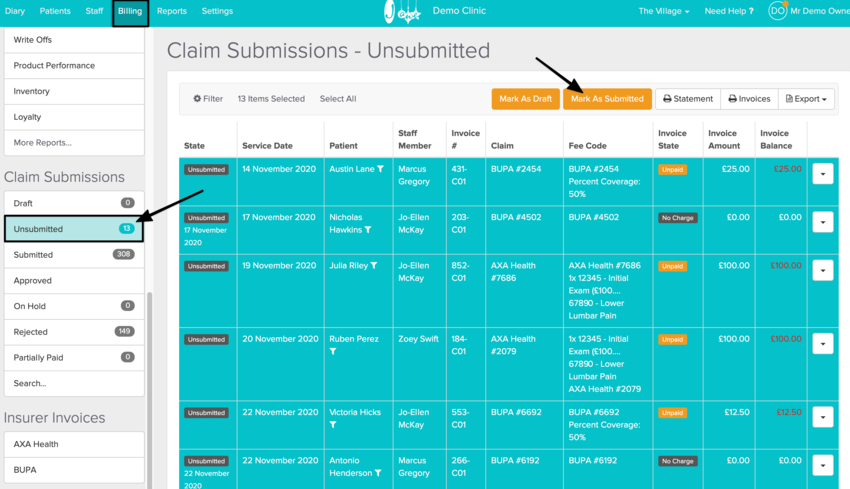This screenshot has height=489, width=850.
Task: Open the Export dropdown
Action: coord(806,99)
